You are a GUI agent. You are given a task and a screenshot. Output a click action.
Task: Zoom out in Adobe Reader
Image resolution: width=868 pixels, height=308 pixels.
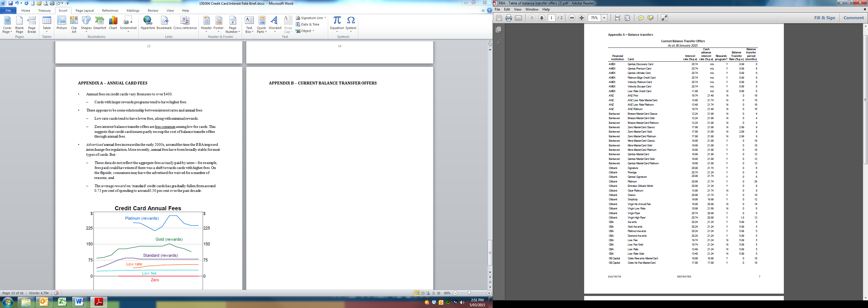pyautogui.click(x=572, y=18)
